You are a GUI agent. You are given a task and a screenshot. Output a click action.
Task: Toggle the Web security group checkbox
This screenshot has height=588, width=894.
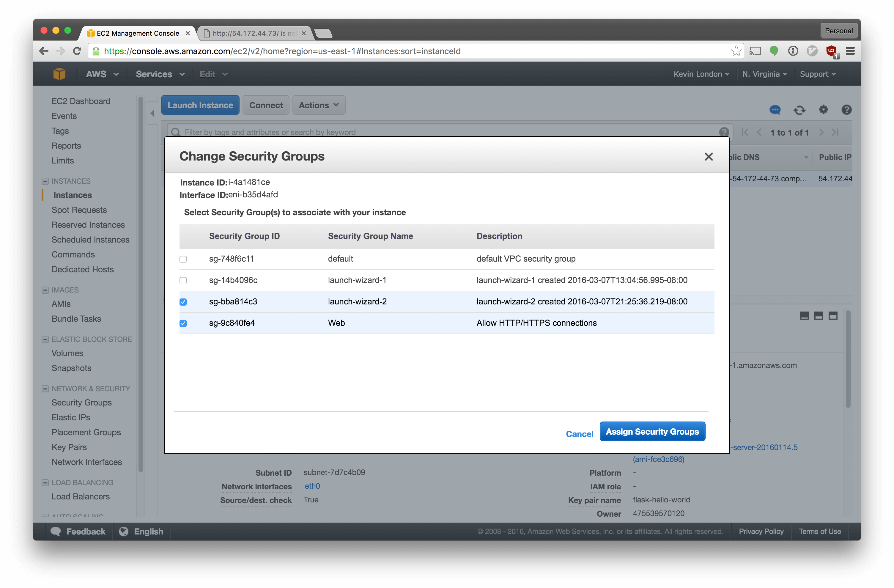[184, 323]
